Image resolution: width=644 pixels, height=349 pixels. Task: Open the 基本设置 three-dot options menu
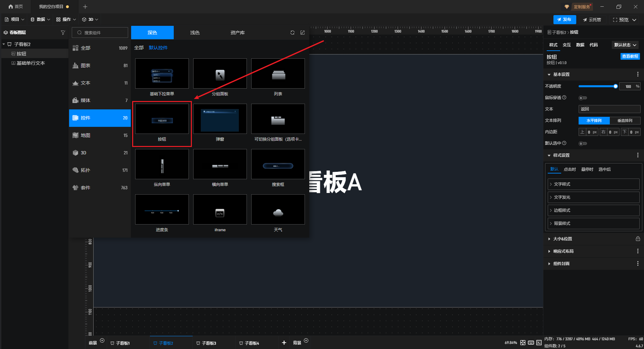pyautogui.click(x=638, y=74)
